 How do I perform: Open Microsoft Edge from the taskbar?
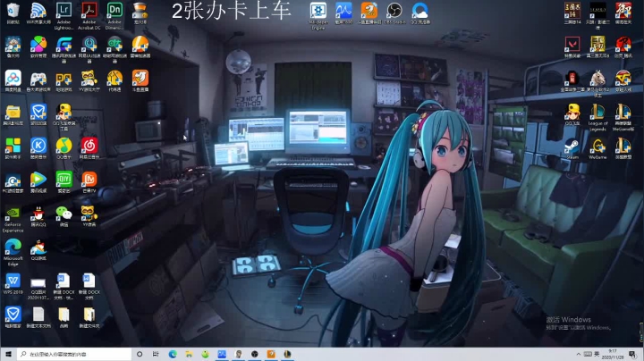173,354
